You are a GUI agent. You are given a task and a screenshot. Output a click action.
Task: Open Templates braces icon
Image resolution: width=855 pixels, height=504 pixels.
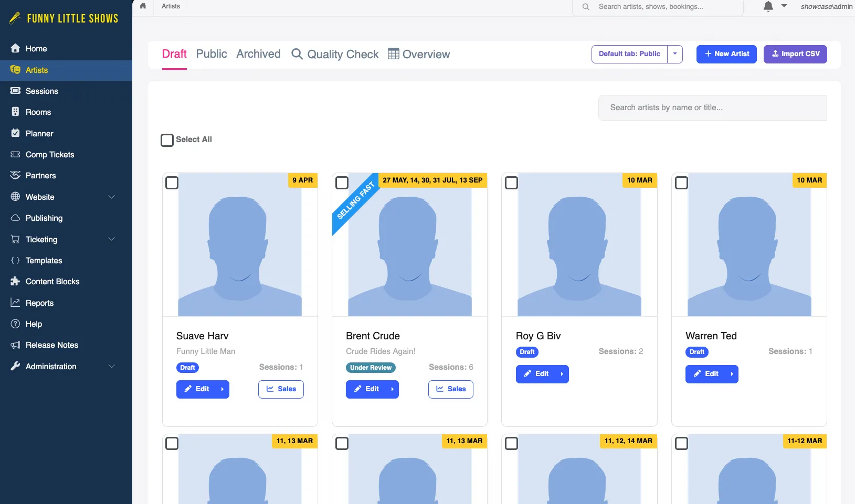[x=15, y=260]
